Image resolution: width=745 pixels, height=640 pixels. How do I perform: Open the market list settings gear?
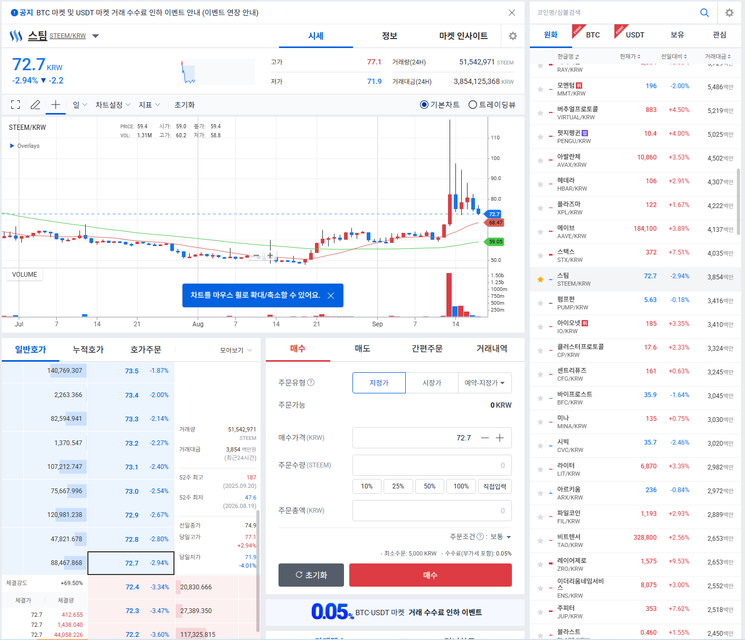tap(729, 13)
